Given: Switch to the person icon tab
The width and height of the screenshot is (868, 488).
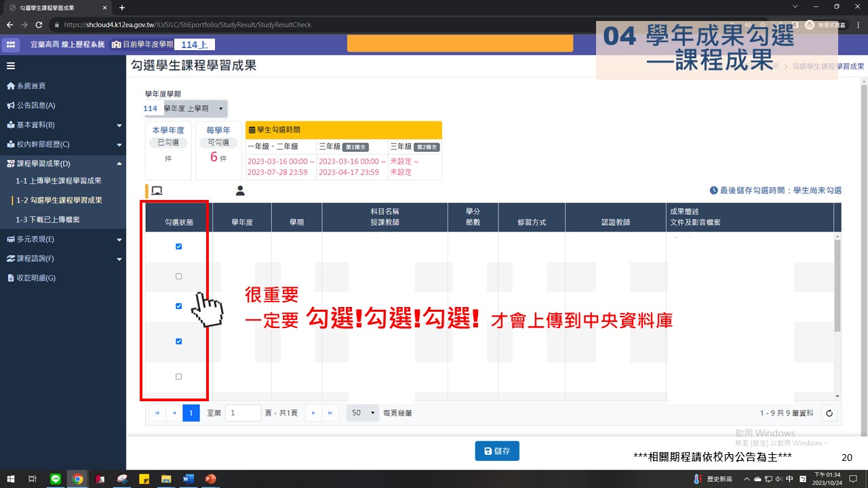Looking at the screenshot, I should click(x=240, y=191).
